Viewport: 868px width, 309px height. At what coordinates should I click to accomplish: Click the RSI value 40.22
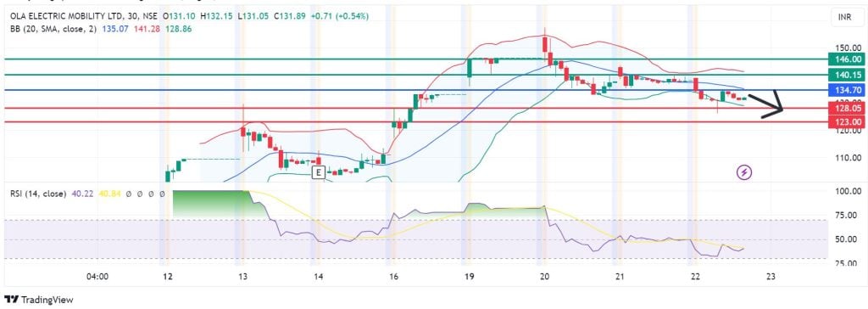82,194
